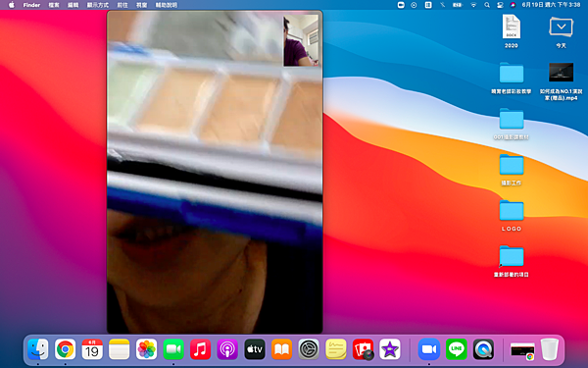Click the Wi-Fi status icon

[x=473, y=5]
